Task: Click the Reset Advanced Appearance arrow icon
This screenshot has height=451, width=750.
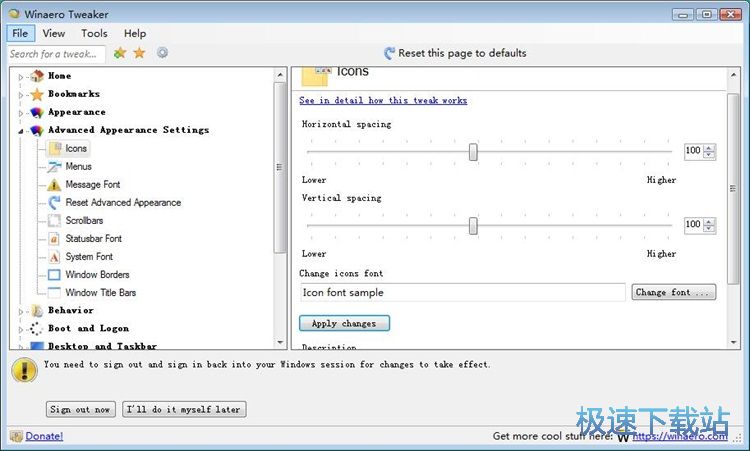Action: (x=54, y=202)
